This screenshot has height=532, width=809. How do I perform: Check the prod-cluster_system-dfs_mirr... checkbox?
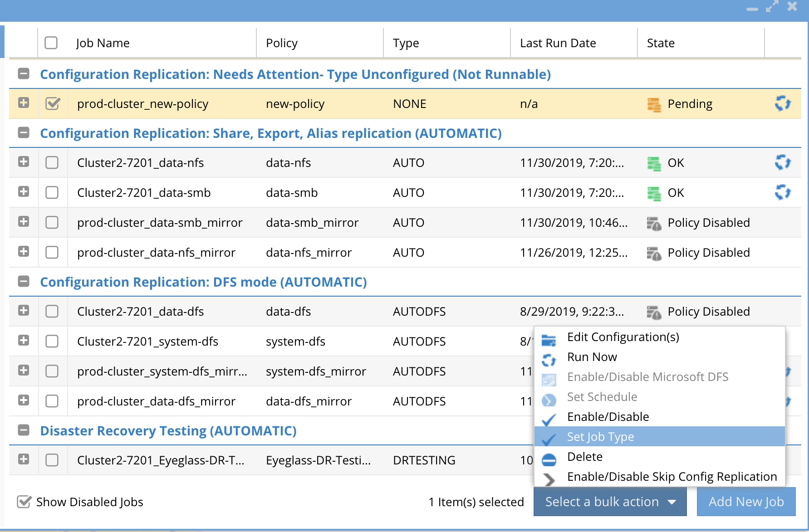coord(52,371)
